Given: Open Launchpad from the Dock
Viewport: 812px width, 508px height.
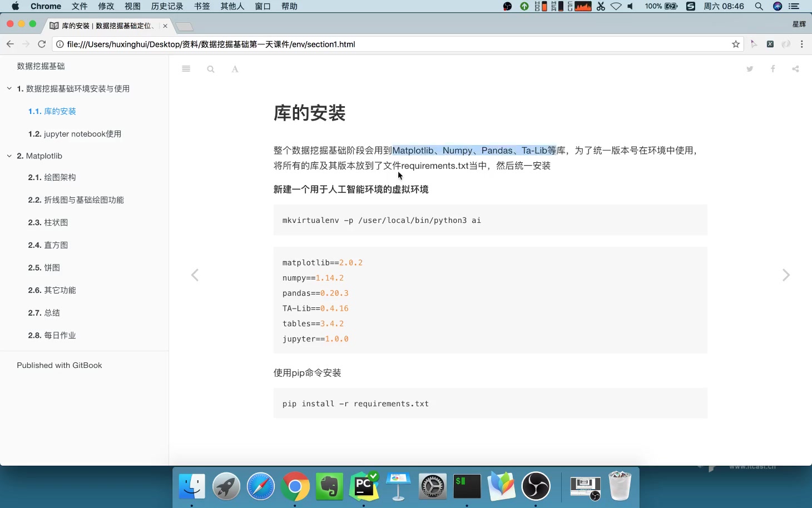Looking at the screenshot, I should coord(226,486).
